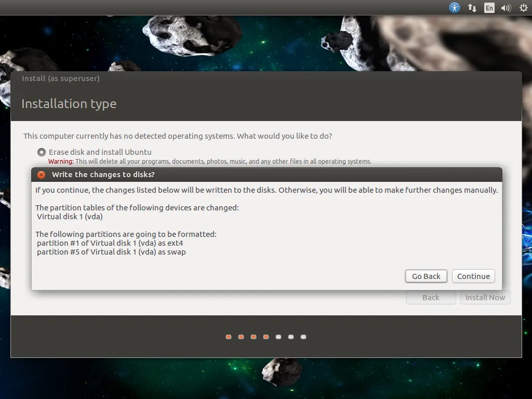The image size is (532, 399).
Task: Close the Write changes to disks dialog
Action: click(x=42, y=175)
